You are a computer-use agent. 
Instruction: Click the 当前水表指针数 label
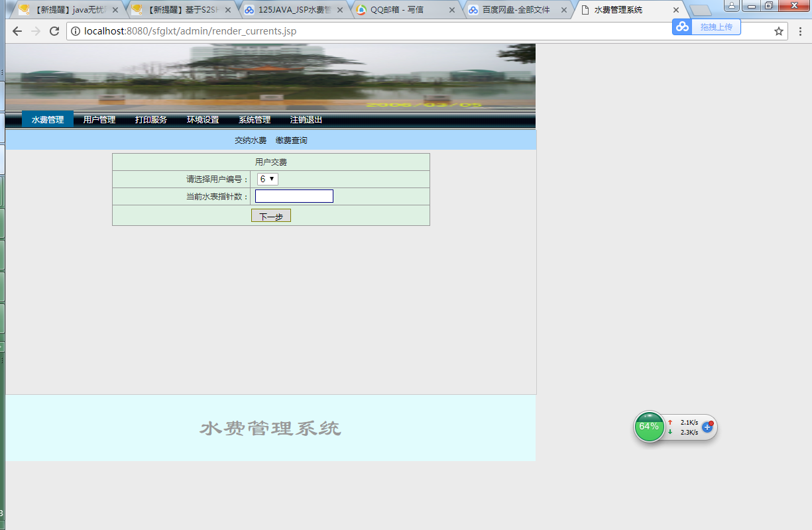(217, 197)
